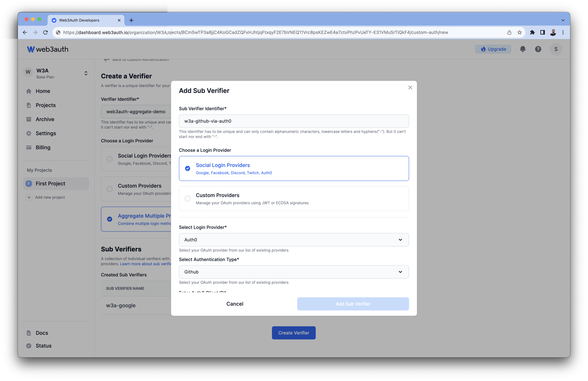Open the browser extensions puzzle icon
Screen dimensions: 588x381
coord(532,32)
